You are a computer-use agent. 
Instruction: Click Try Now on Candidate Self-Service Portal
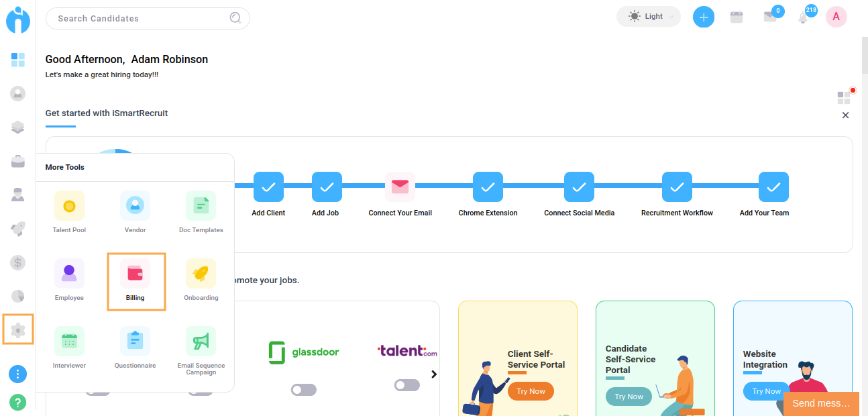629,397
